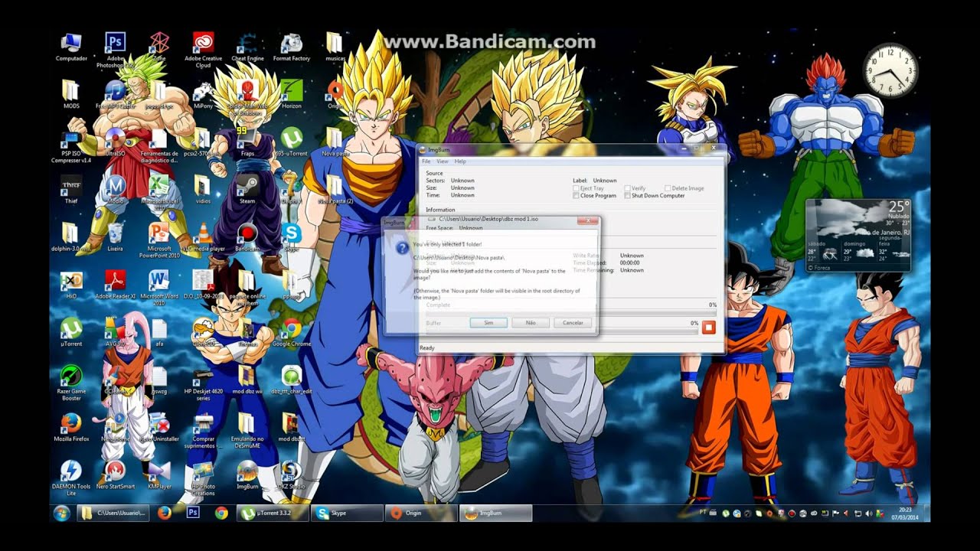Image resolution: width=980 pixels, height=551 pixels.
Task: Open the Lixeira recycle bin
Action: pyautogui.click(x=115, y=237)
